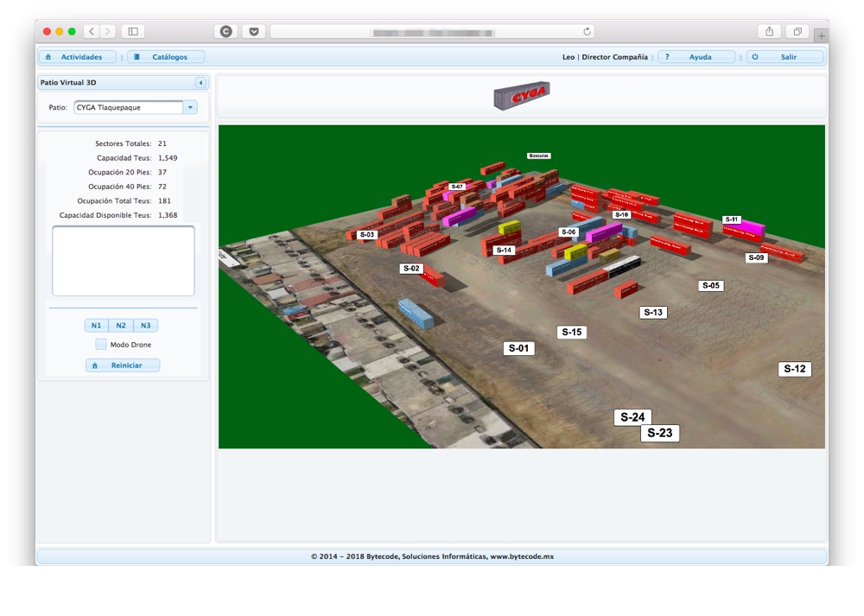Show all tabs overview icon

[x=797, y=32]
